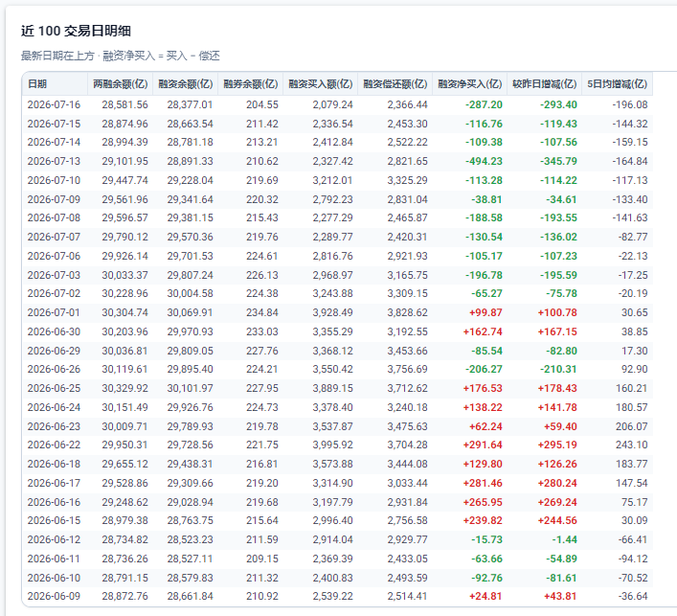Select the 2026-07-15 date cell

point(54,124)
